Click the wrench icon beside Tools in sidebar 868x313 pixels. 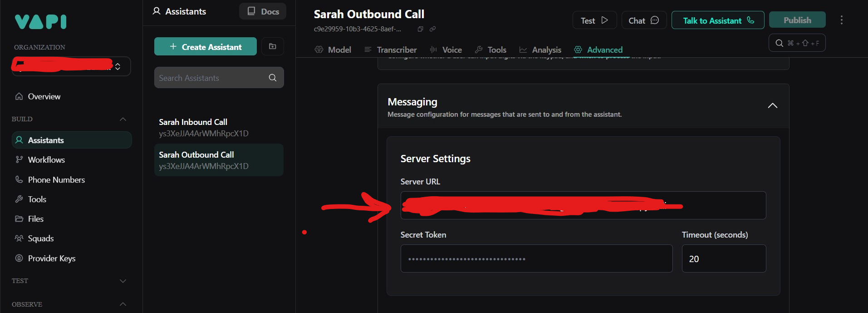(x=19, y=199)
